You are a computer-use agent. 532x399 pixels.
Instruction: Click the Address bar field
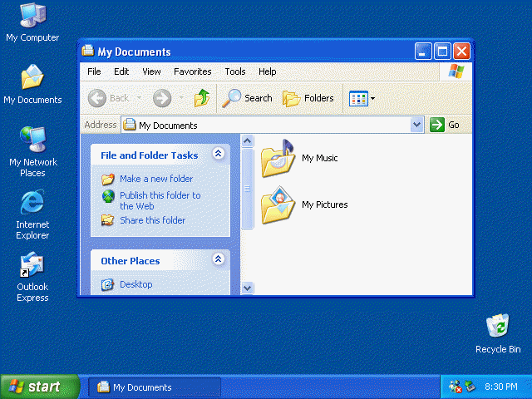273,126
